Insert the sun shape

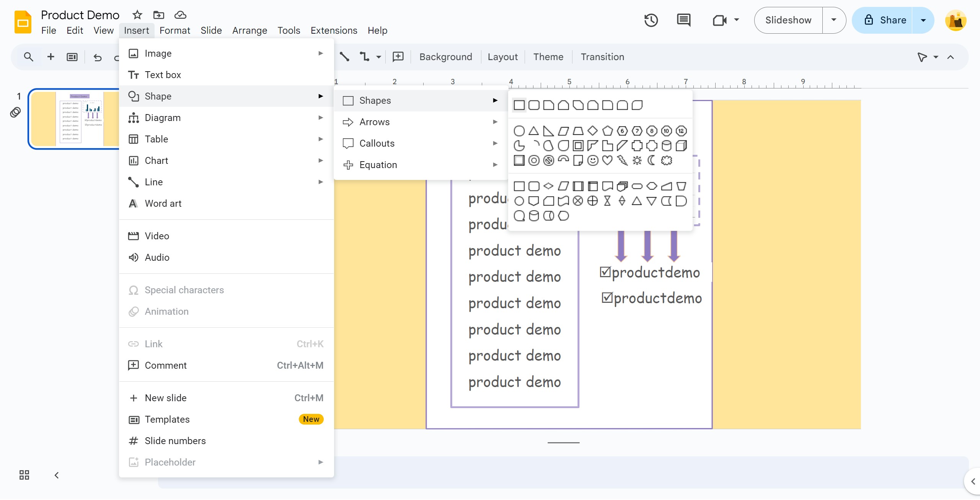637,160
